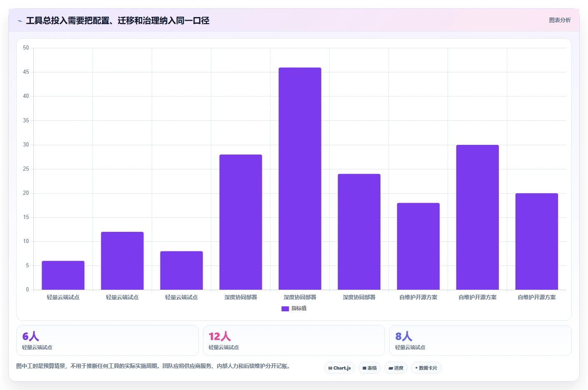
Task: Select the 深度协同部署 bar reaching 28
Action: 240,222
